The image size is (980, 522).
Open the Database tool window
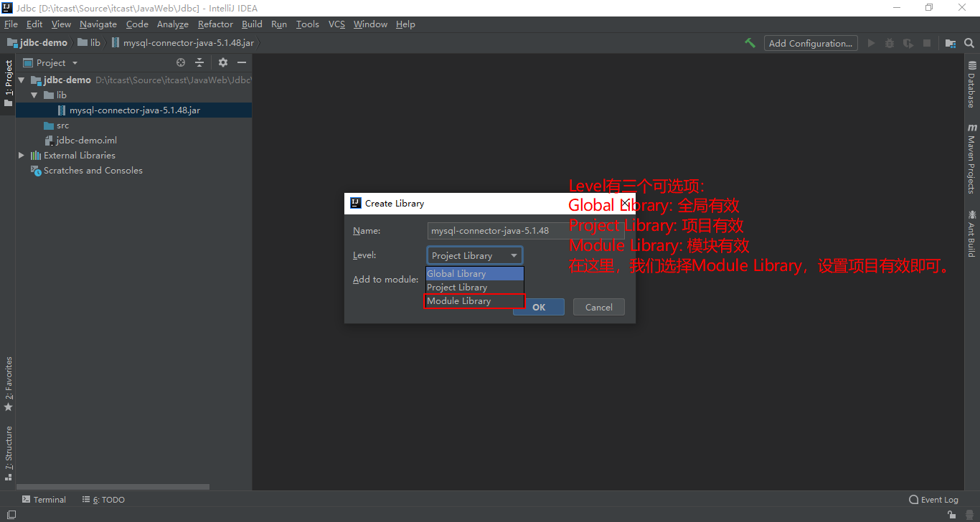(971, 85)
